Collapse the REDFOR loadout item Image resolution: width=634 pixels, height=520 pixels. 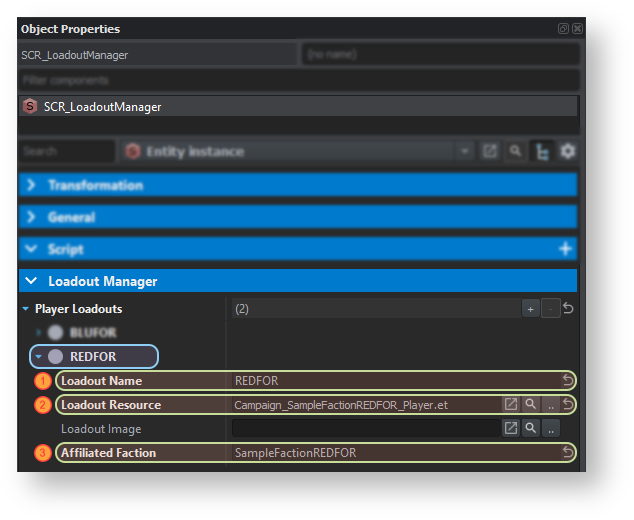tap(39, 357)
